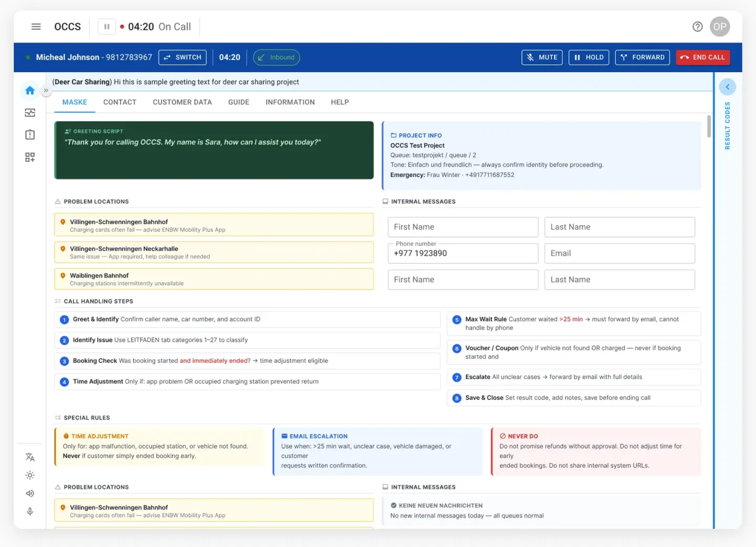756x547 pixels.
Task: Open the Guide tab
Action: pos(238,102)
